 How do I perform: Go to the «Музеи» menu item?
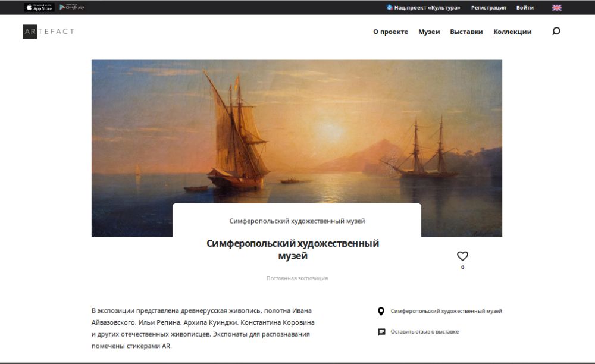(x=429, y=32)
